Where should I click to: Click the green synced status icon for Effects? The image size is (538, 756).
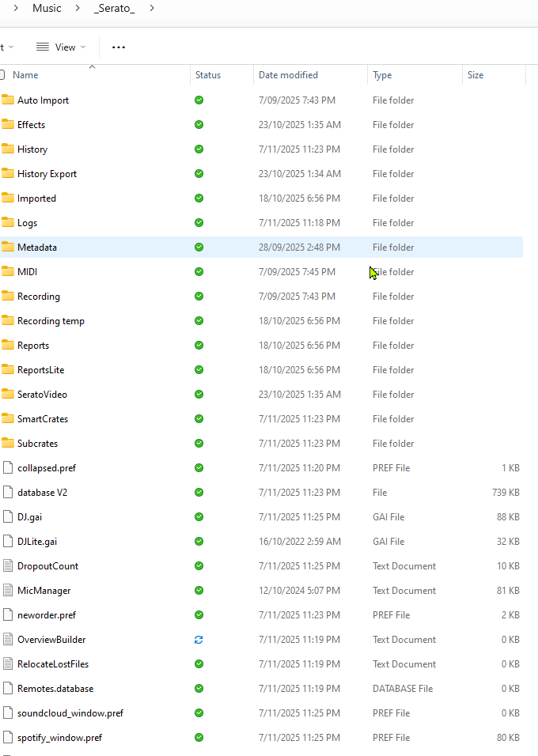click(x=199, y=125)
